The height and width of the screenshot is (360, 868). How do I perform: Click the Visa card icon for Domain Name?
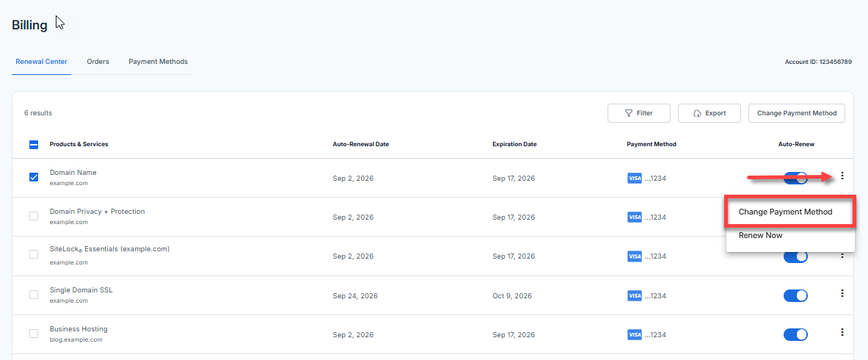(634, 178)
